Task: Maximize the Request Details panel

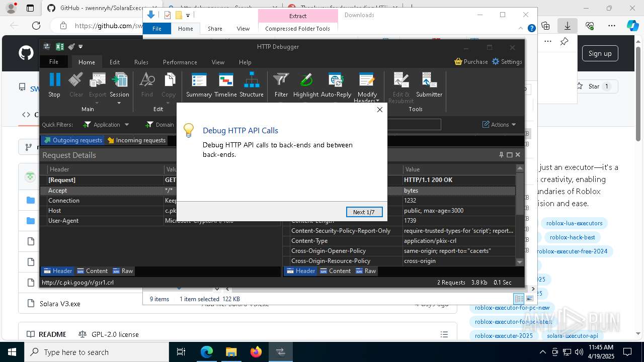Action: [x=509, y=155]
